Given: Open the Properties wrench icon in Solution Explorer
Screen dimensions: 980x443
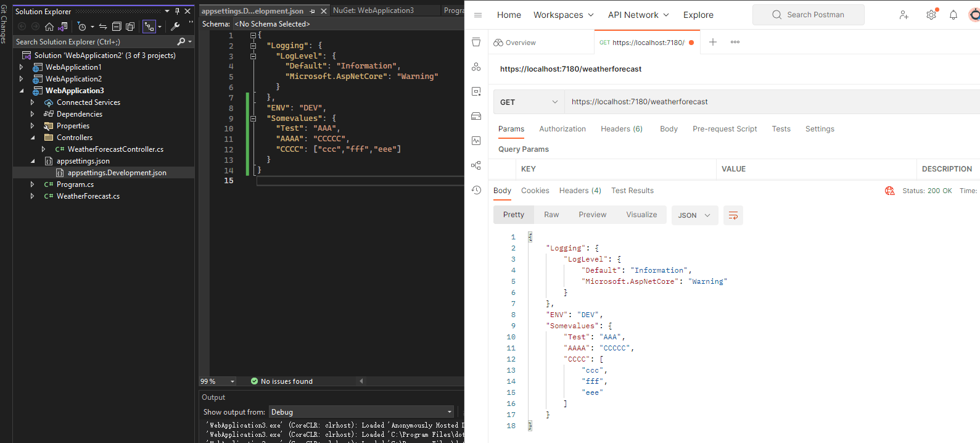Looking at the screenshot, I should [175, 27].
